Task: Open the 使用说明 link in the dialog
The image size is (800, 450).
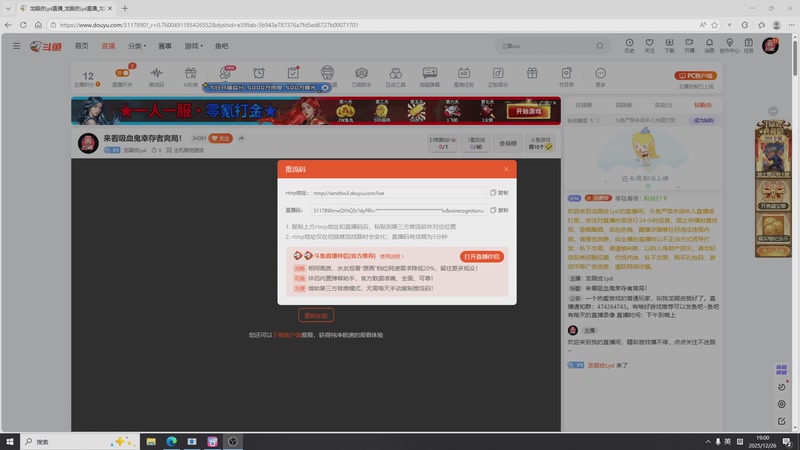Action: point(391,257)
